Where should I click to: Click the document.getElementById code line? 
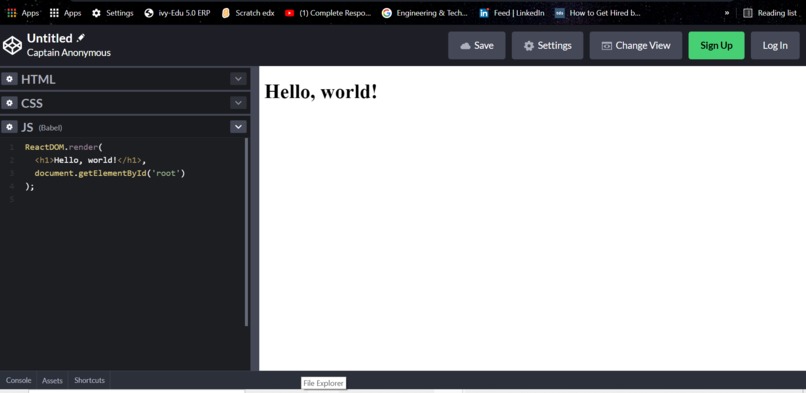[x=109, y=173]
